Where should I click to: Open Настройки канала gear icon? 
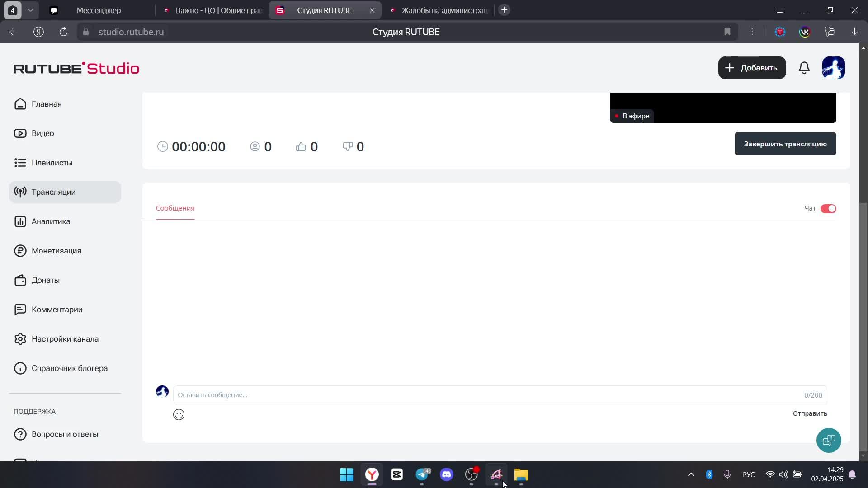coord(20,338)
